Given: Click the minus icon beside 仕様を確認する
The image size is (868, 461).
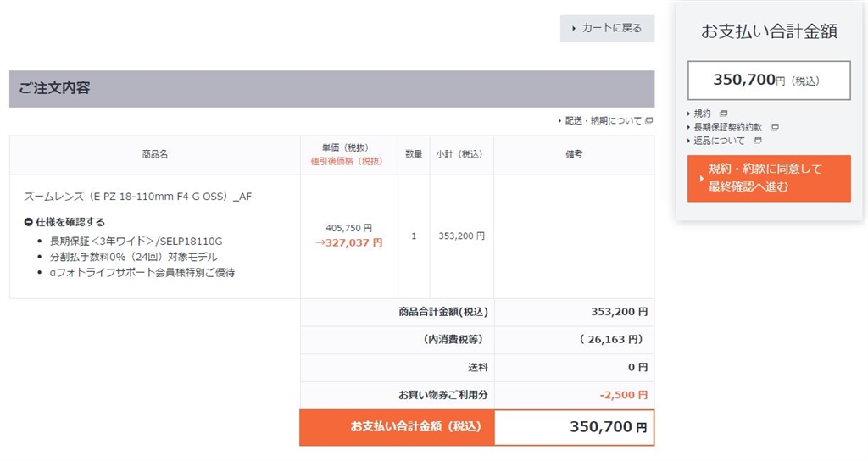Looking at the screenshot, I should [x=28, y=222].
